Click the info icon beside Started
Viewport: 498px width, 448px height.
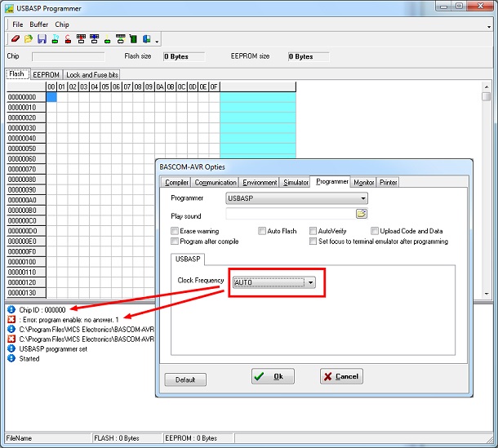pyautogui.click(x=11, y=358)
